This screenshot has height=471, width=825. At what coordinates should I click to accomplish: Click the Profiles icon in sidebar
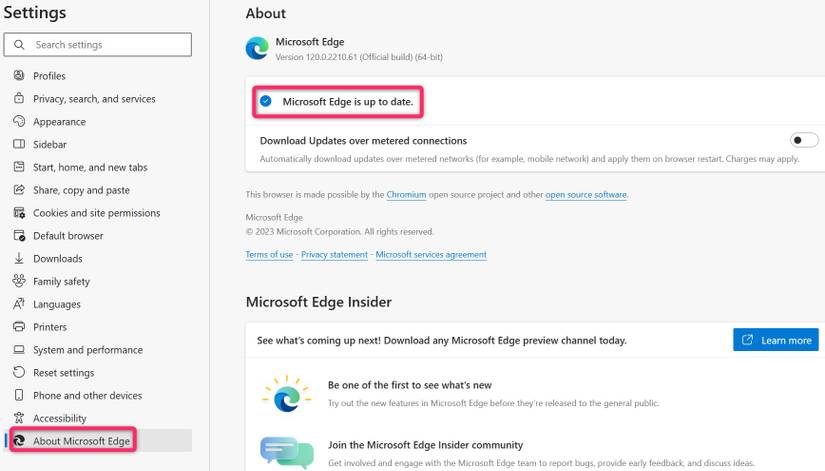19,76
